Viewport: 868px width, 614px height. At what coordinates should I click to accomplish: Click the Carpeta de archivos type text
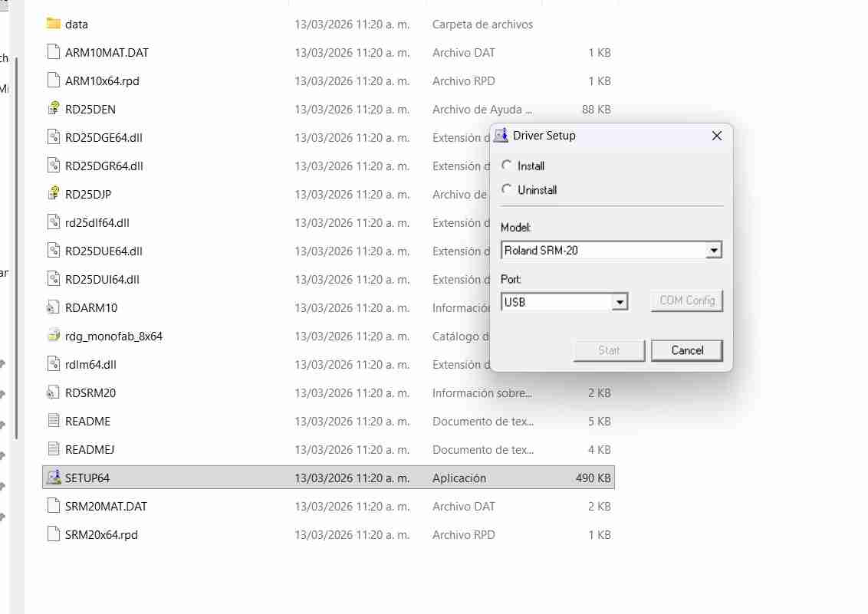click(x=482, y=25)
